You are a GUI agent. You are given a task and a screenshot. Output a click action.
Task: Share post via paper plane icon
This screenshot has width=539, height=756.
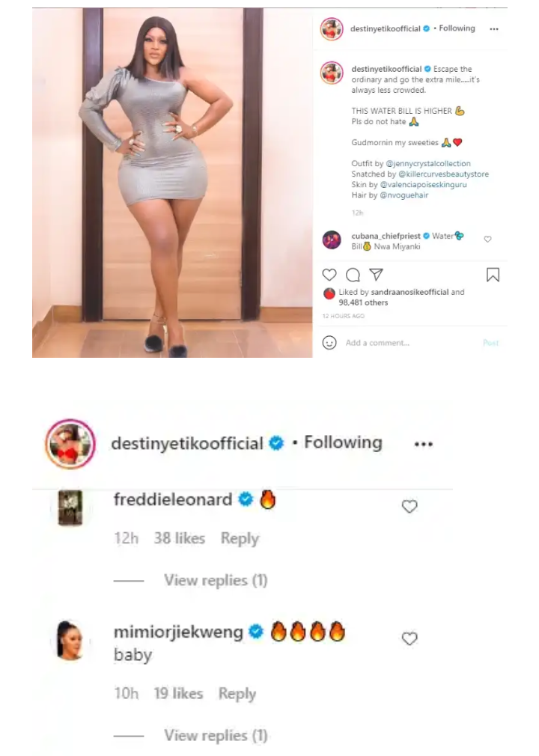coord(376,275)
